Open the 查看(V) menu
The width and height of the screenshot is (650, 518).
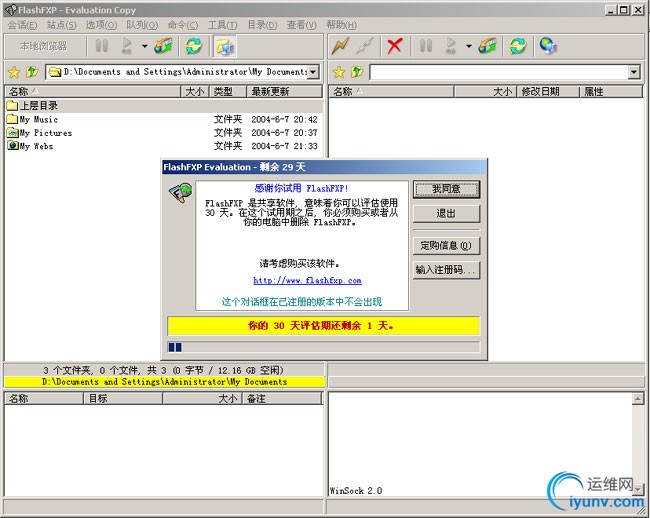(x=302, y=25)
